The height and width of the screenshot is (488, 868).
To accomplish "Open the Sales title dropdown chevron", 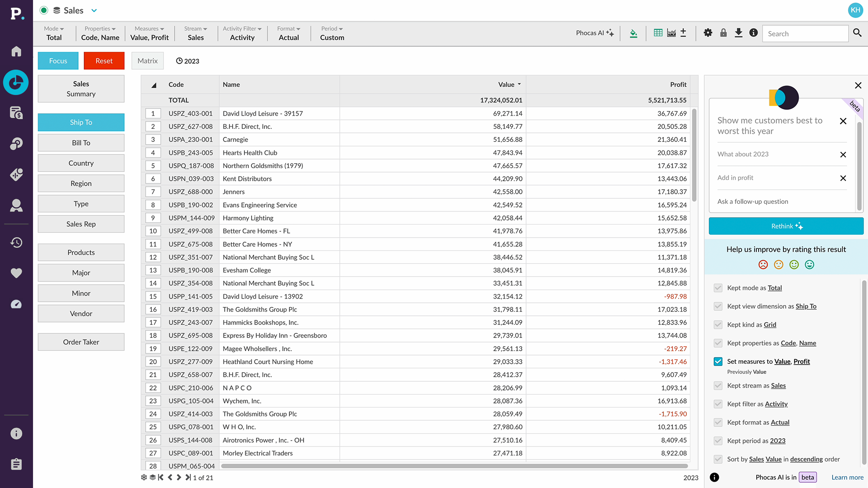I will click(x=94, y=10).
